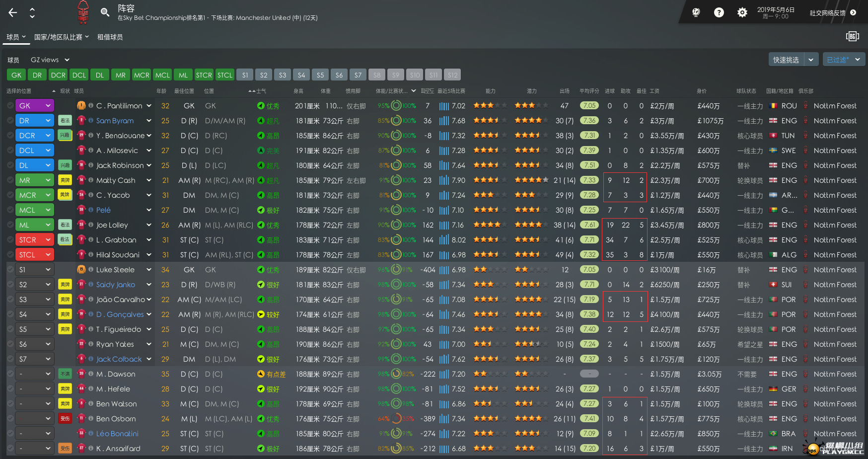
Task: Click the 社交网络反馈 continue area
Action: coord(833,13)
